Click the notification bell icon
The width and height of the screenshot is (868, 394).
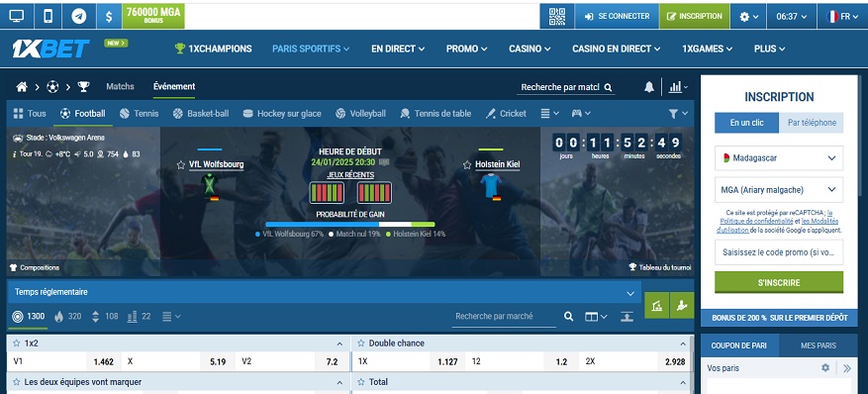pos(649,87)
